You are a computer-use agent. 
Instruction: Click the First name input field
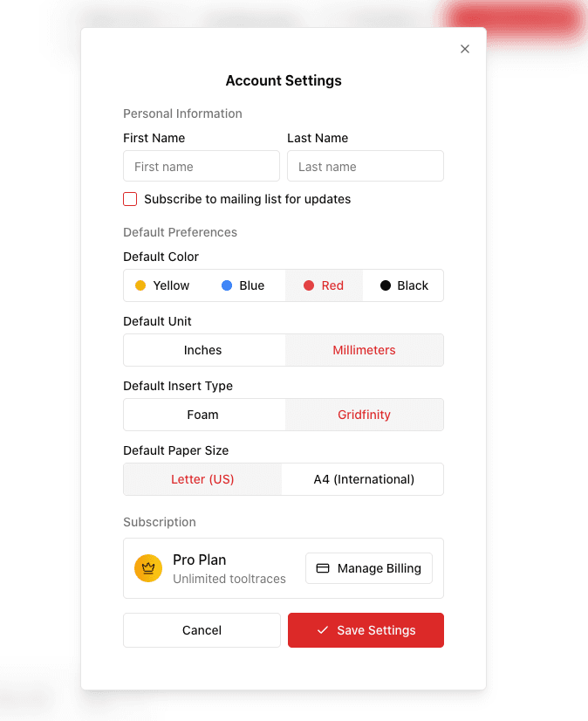[202, 166]
